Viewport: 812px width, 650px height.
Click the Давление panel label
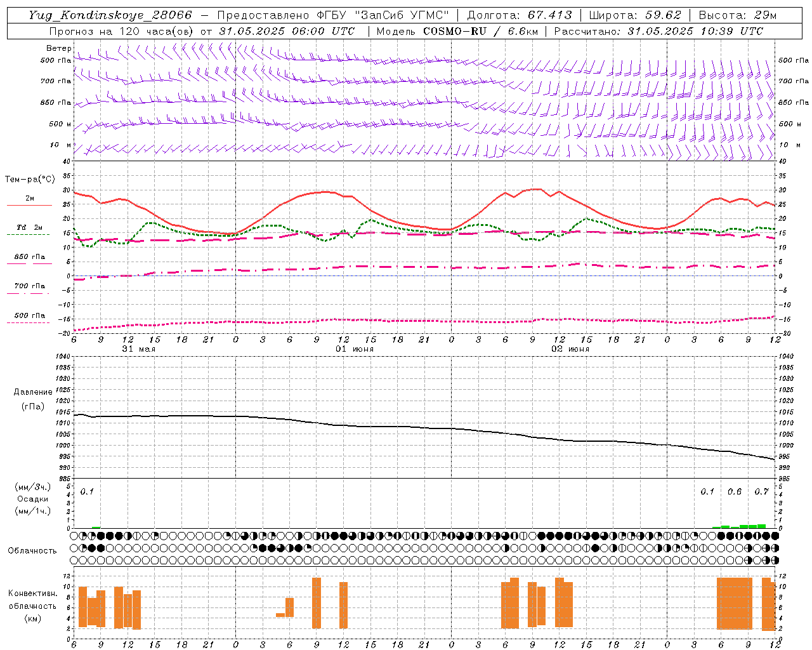[33, 392]
